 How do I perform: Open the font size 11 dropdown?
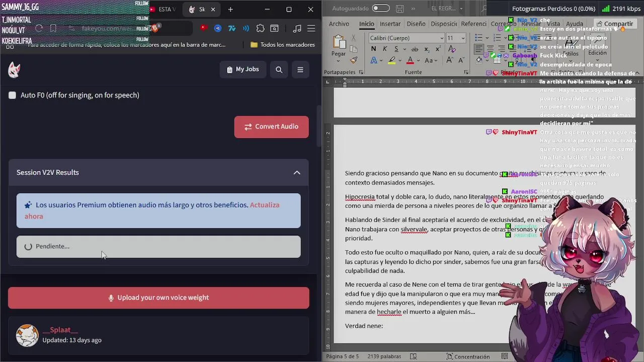463,38
